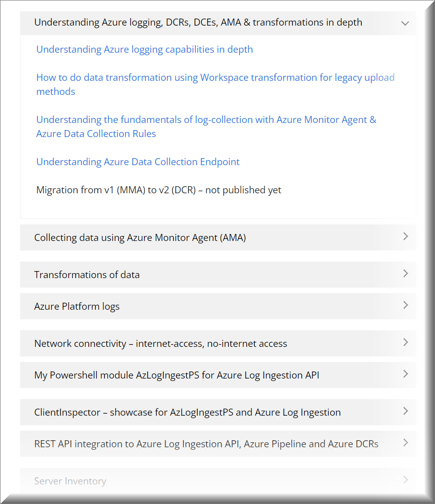The width and height of the screenshot is (435, 504).
Task: Expand ClientInspector showcase chevron arrow
Action: (x=405, y=411)
